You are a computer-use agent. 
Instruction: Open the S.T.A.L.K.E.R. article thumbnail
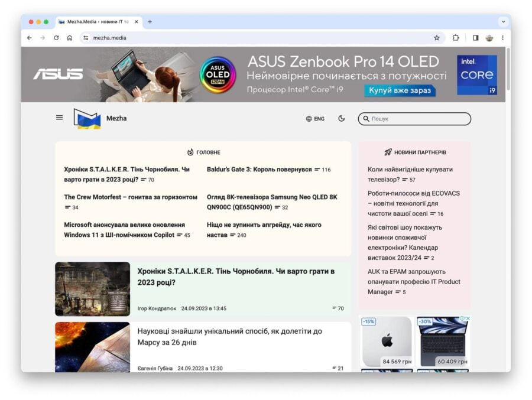click(93, 289)
